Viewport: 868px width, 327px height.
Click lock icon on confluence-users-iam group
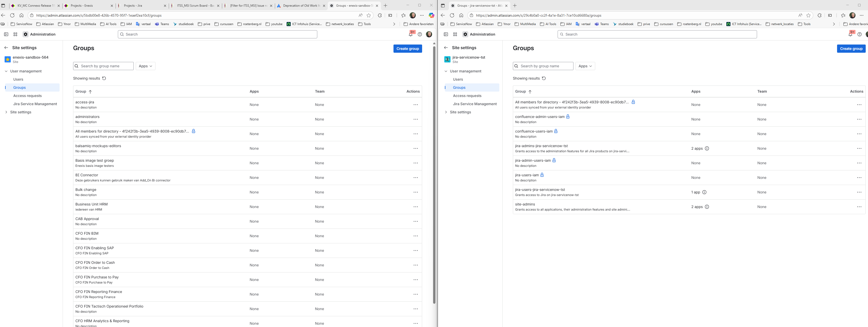[x=556, y=131]
